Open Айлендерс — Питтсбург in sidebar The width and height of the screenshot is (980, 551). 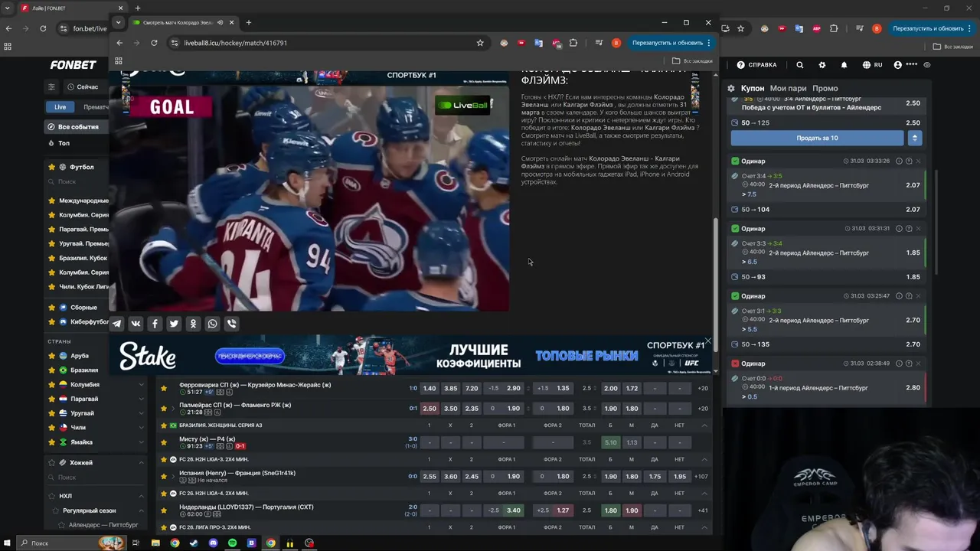coord(103,525)
